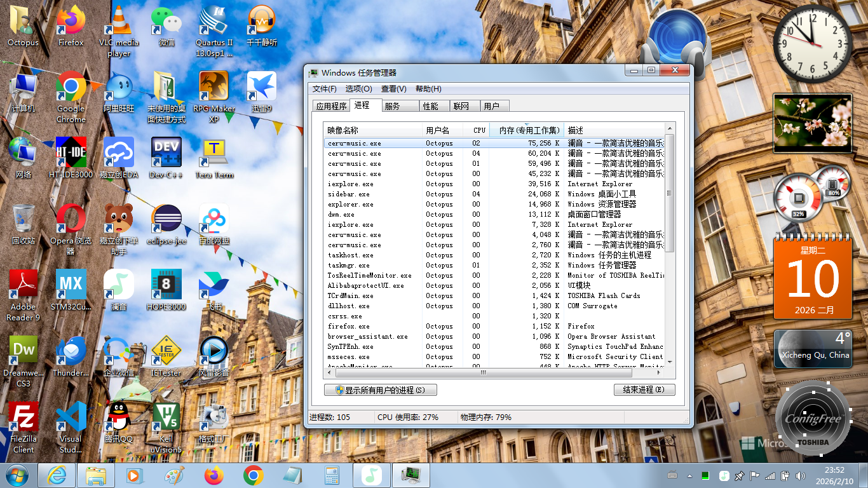868x488 pixels.
Task: Open the 文件(F) menu in Task Manager
Action: (324, 89)
